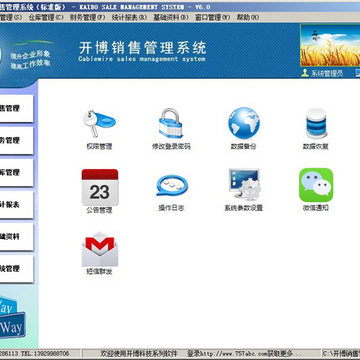This screenshot has height=360, width=360.
Task: Select the 础资料 sidebar button
Action: 16,236
